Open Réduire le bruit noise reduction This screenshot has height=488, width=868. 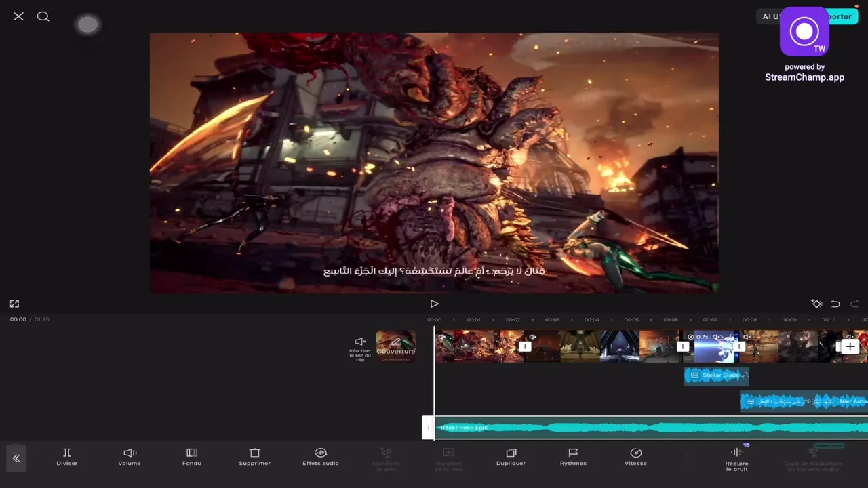coord(736,460)
